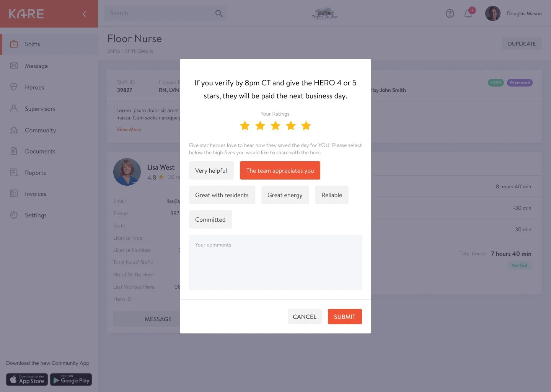Submit the rating dialog
This screenshot has height=392, width=551.
click(x=345, y=317)
